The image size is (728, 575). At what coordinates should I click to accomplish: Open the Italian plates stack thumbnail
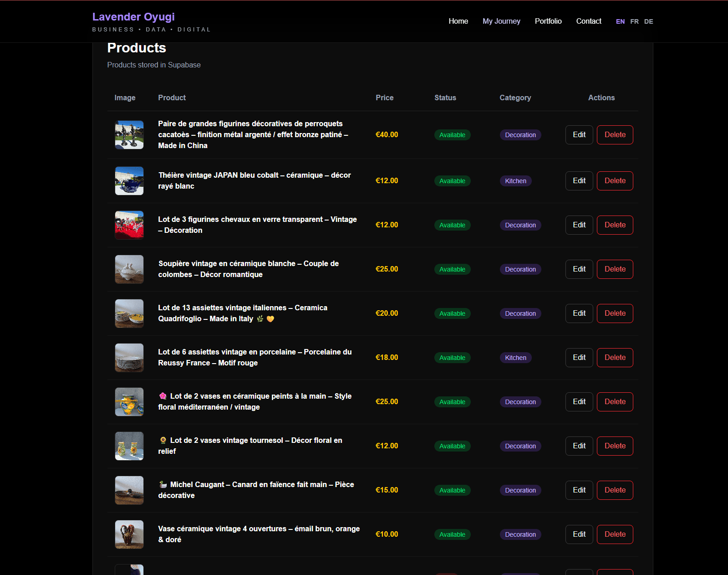[129, 313]
